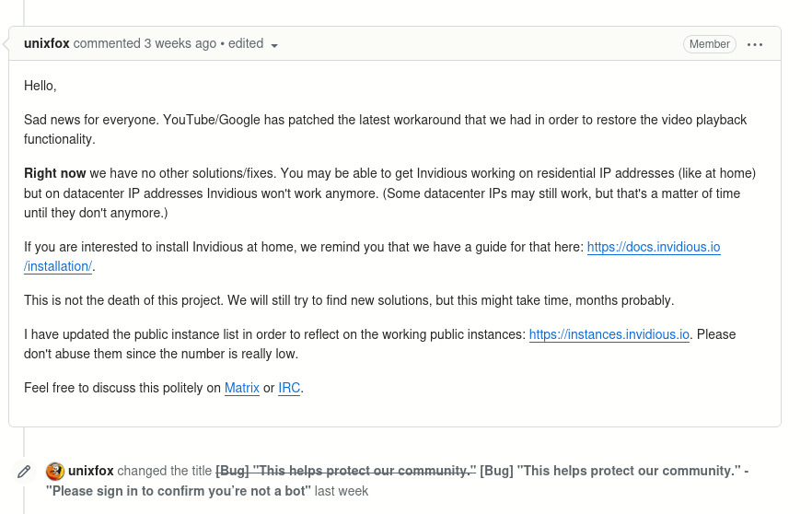Follow the Matrix link

[x=242, y=388]
